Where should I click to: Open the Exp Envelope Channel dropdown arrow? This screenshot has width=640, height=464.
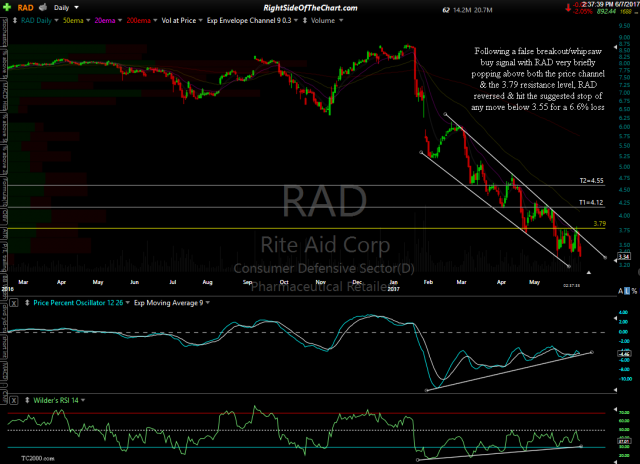click(296, 20)
